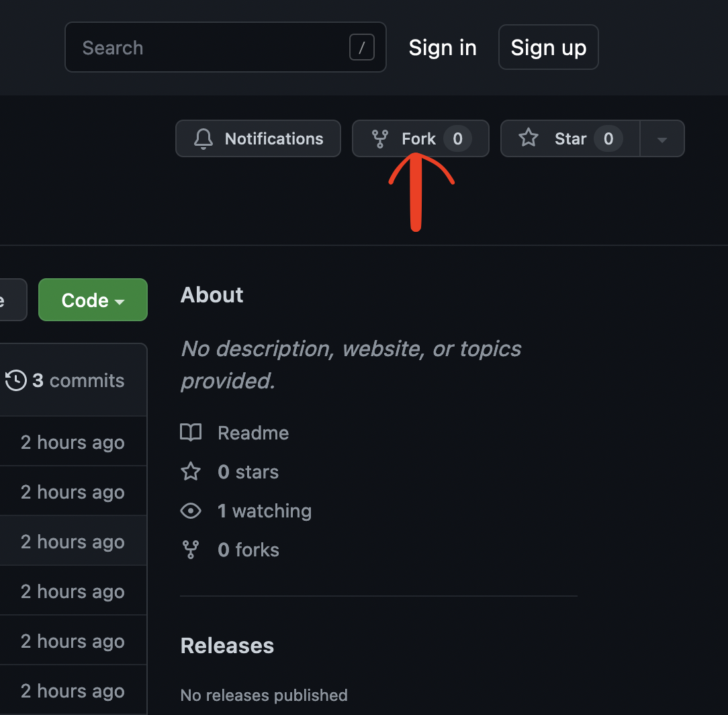Click the Notifications bell icon

[203, 138]
